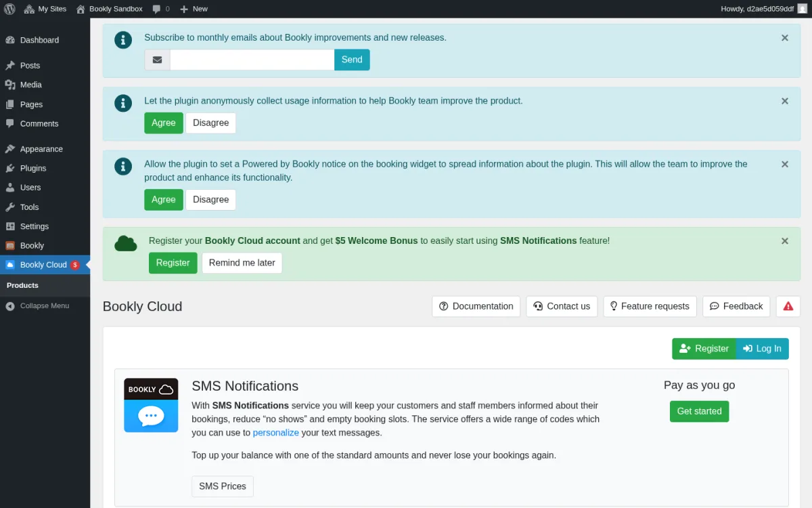This screenshot has width=812, height=508.
Task: Agree to anonymous usage data collection
Action: pyautogui.click(x=164, y=123)
